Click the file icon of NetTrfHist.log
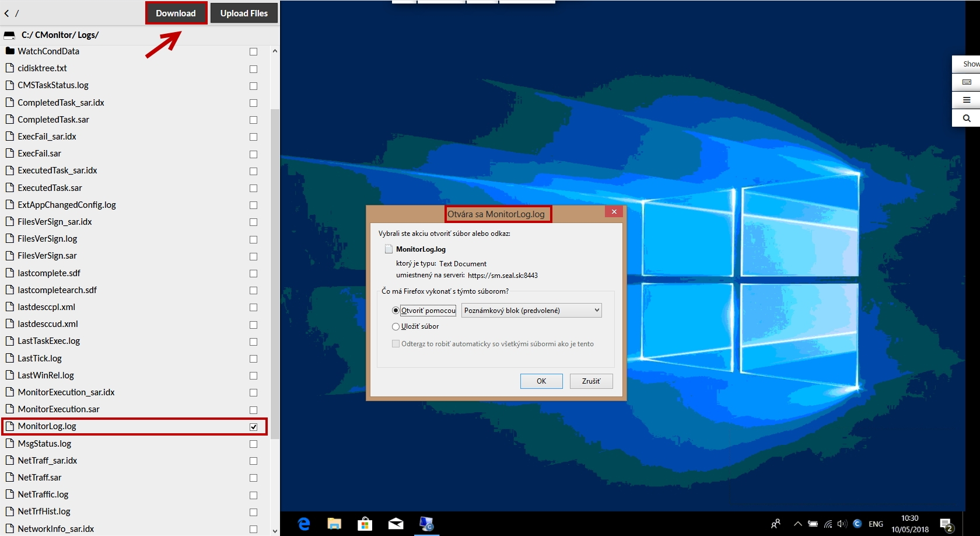This screenshot has width=980, height=536. (x=9, y=511)
